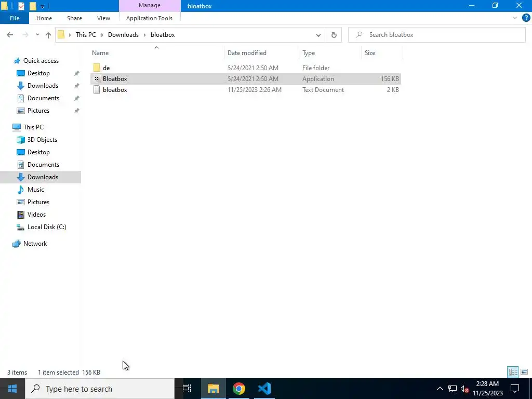Open Videos folder in navigation pane
Screen dimensions: 532x399
(36, 215)
